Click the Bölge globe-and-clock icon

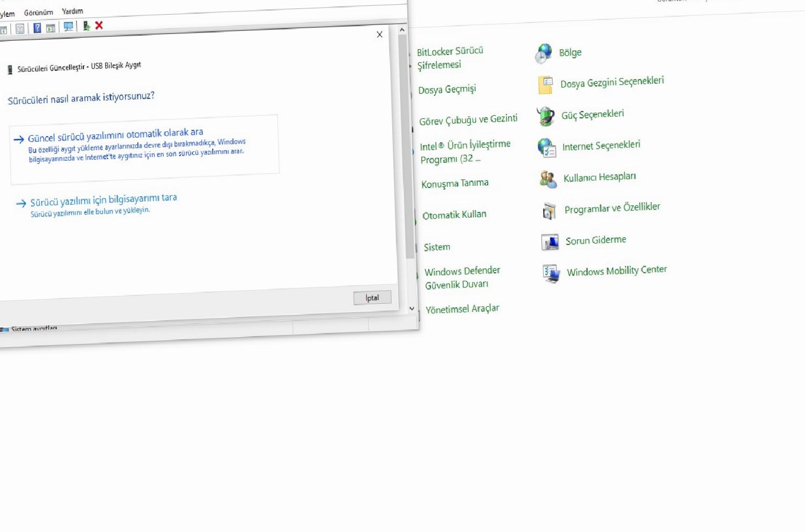pyautogui.click(x=544, y=53)
